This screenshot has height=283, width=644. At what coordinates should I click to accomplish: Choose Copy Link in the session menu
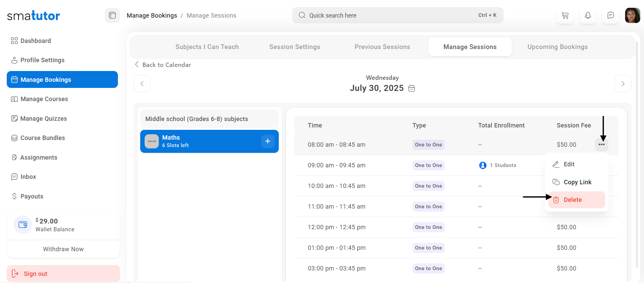pyautogui.click(x=576, y=182)
